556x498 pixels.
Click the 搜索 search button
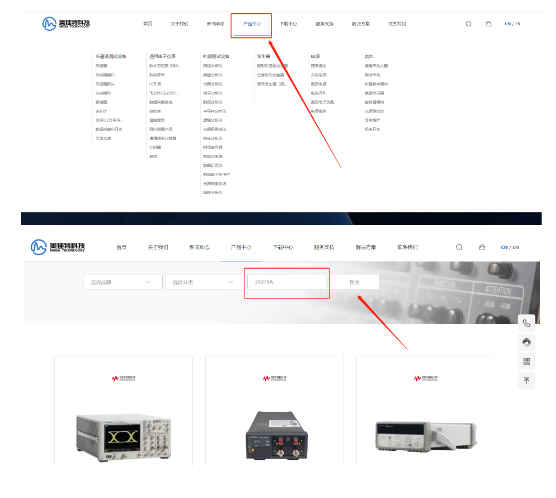click(355, 282)
